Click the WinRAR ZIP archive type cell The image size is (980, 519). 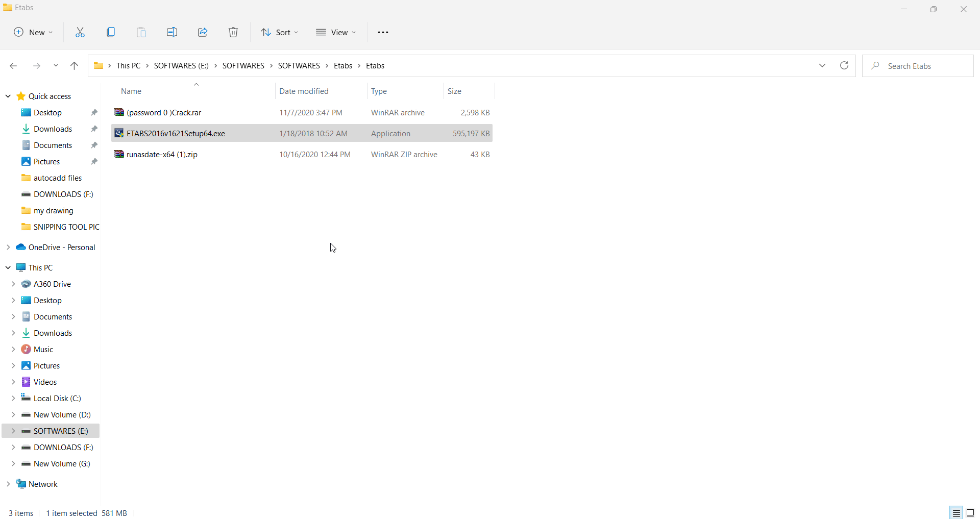click(x=404, y=154)
